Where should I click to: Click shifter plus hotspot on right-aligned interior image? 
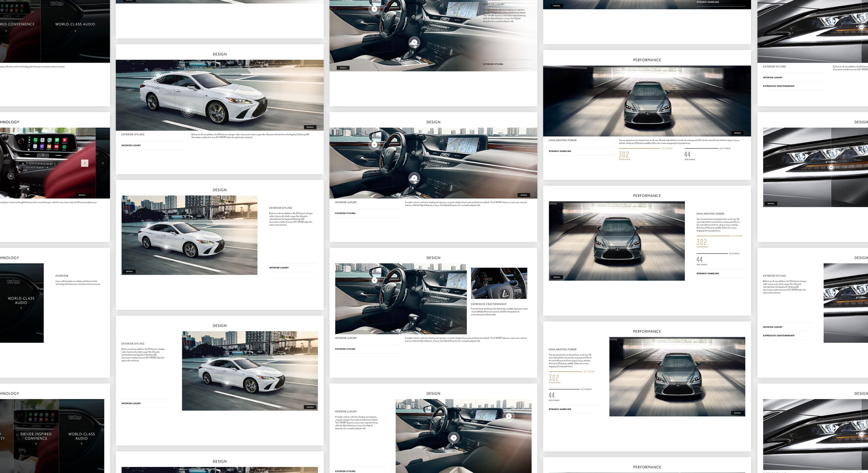[x=454, y=438]
